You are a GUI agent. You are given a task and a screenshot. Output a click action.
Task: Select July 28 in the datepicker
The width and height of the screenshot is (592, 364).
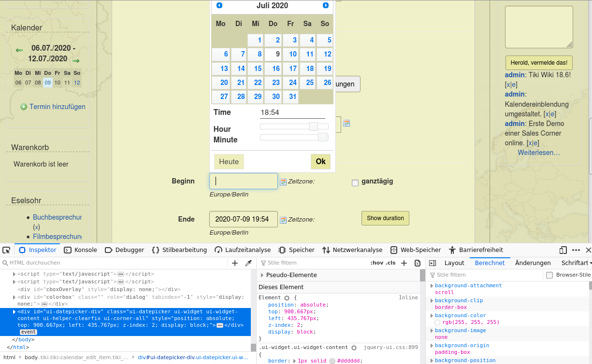pos(239,97)
